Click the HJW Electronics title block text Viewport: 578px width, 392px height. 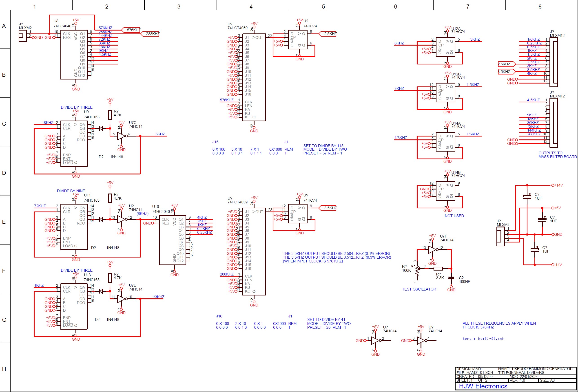[x=483, y=386]
